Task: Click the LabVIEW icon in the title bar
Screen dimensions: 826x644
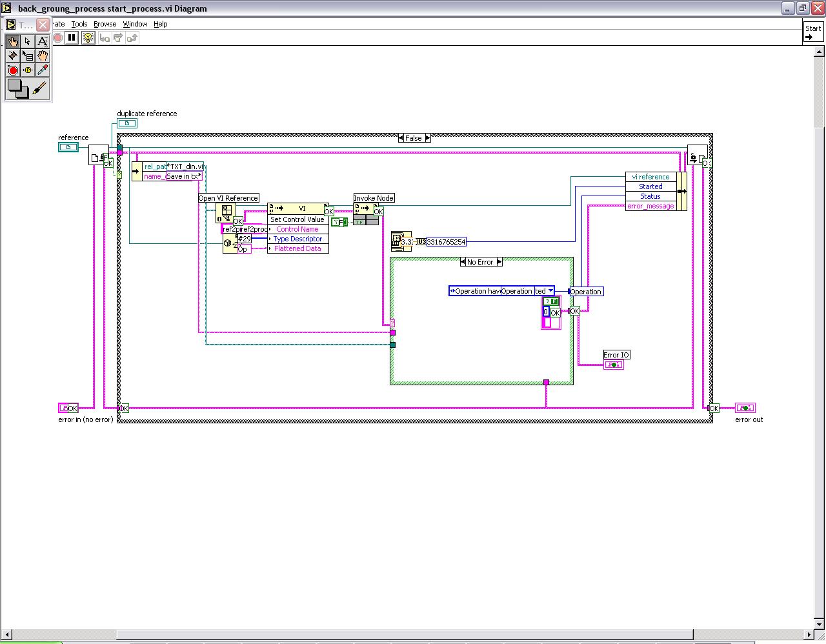Action: (6, 8)
